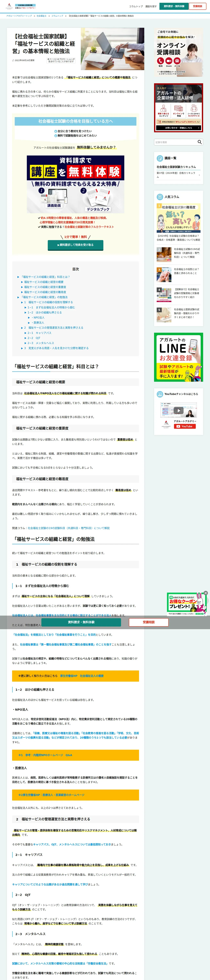Open 関連コラム 社会福祉士試験の19の試験科目 link

[x=69, y=528]
